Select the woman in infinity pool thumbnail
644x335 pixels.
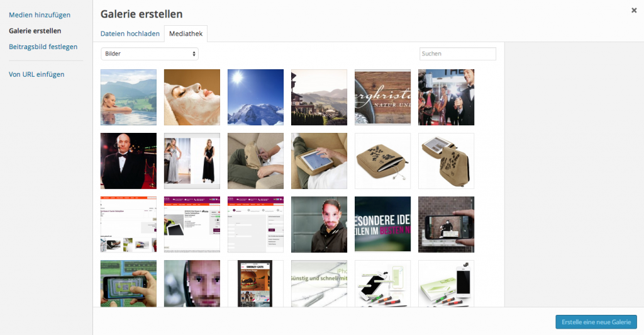coord(128,98)
